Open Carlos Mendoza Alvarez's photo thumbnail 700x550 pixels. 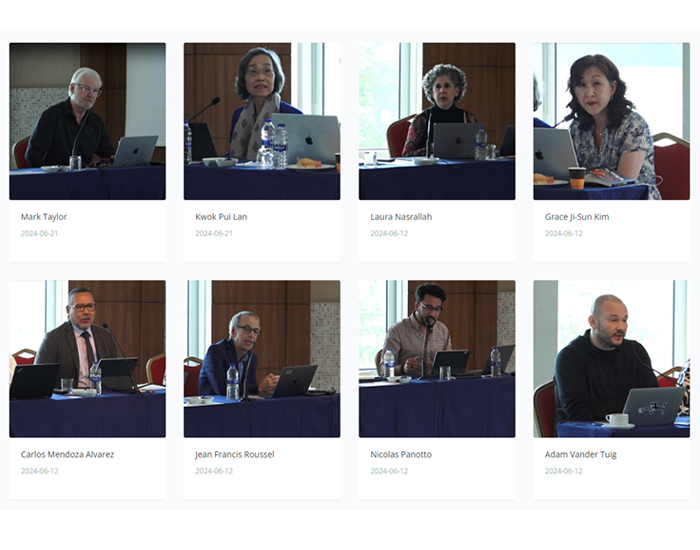pyautogui.click(x=88, y=358)
